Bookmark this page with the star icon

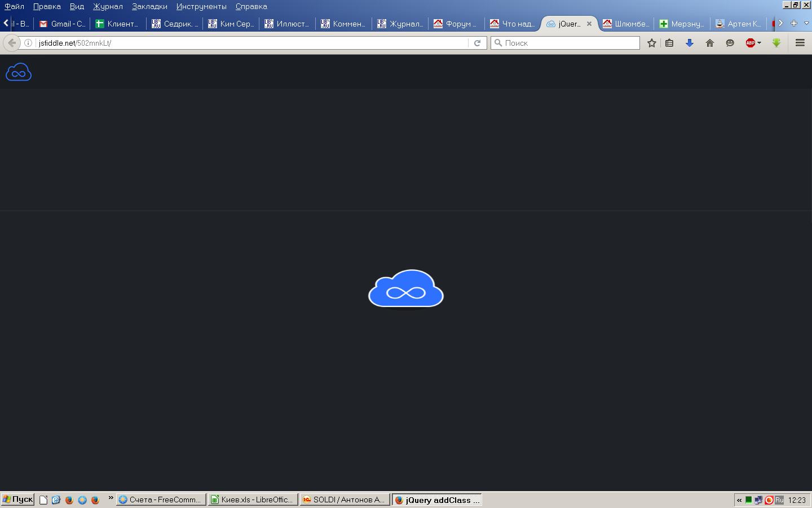[652, 43]
